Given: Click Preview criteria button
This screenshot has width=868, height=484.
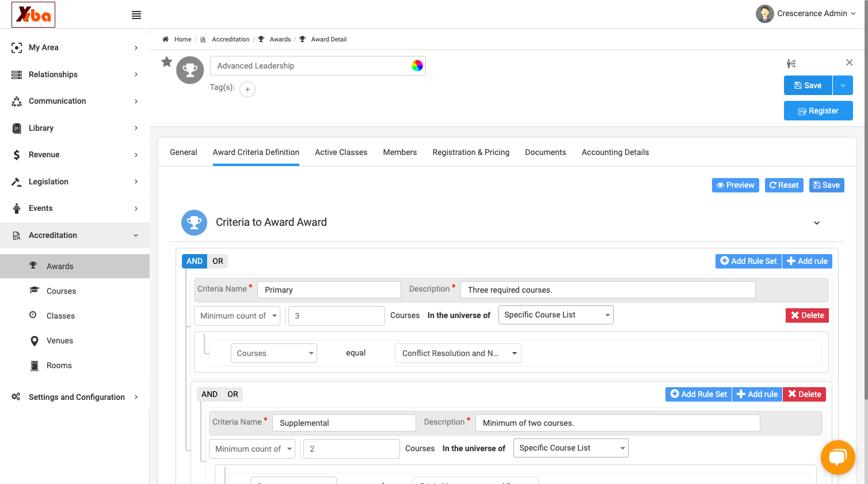Looking at the screenshot, I should tap(736, 185).
